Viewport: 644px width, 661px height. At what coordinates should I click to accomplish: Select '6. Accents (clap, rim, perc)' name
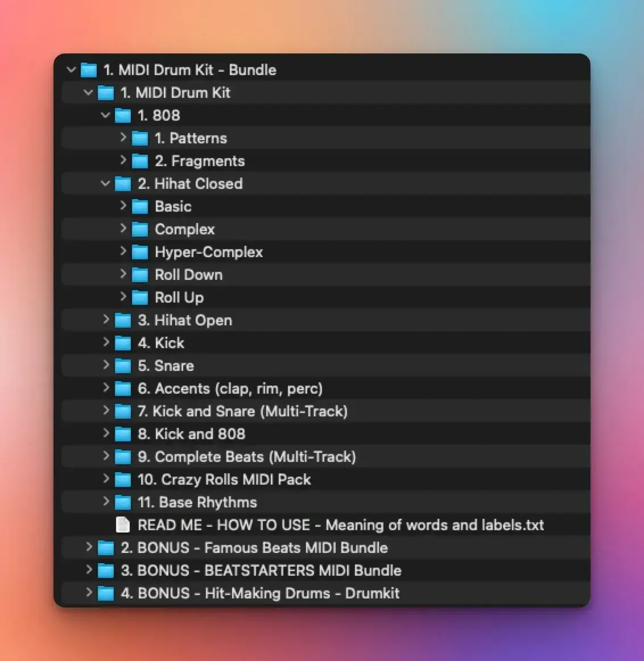230,389
